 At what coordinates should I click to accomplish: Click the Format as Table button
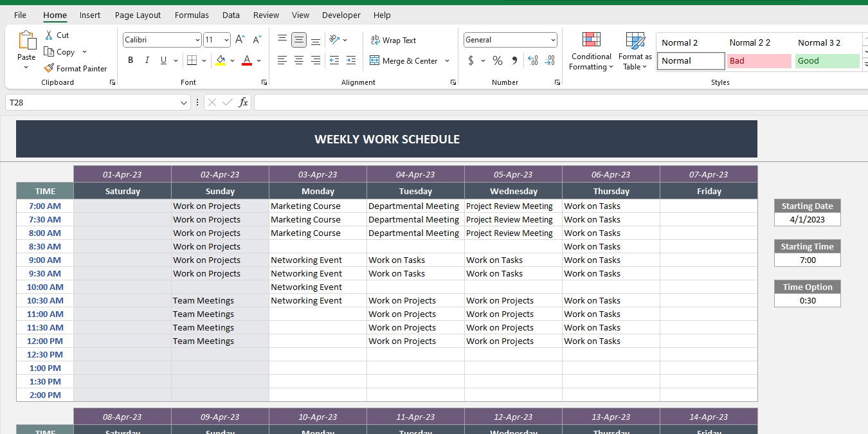pos(635,51)
